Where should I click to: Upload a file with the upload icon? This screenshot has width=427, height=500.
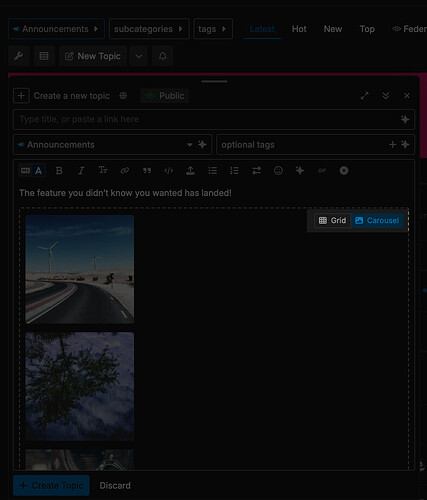click(190, 171)
